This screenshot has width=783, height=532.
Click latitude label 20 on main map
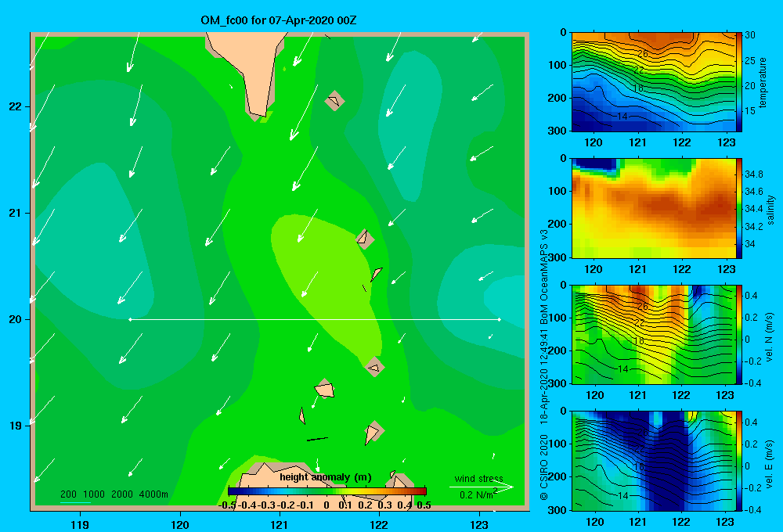pyautogui.click(x=15, y=319)
